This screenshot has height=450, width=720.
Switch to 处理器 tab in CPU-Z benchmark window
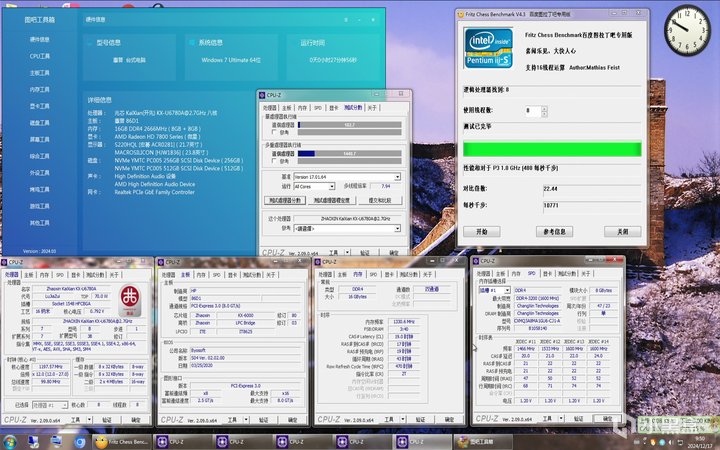[x=270, y=108]
